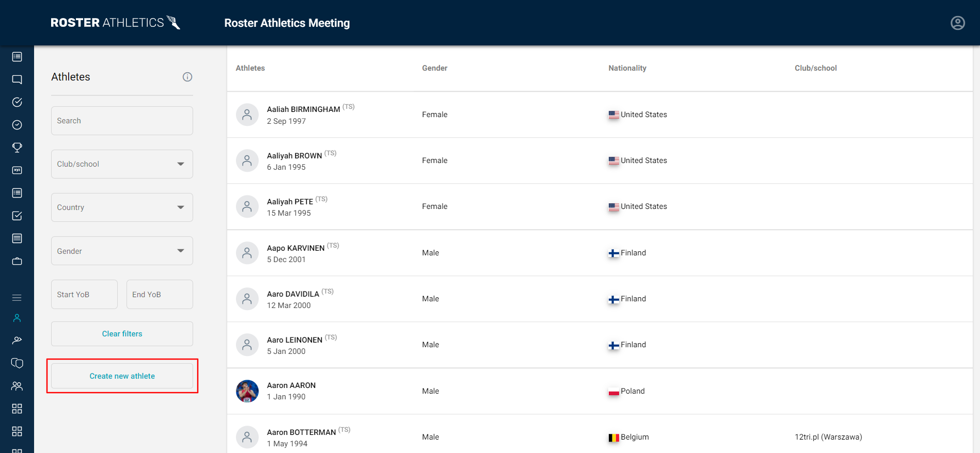Click Aapo KARVINEN's avatar icon

tap(247, 253)
